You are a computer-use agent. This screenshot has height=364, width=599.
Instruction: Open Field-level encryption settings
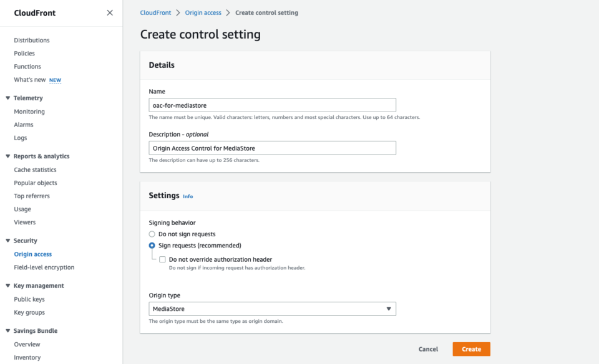[x=43, y=267]
